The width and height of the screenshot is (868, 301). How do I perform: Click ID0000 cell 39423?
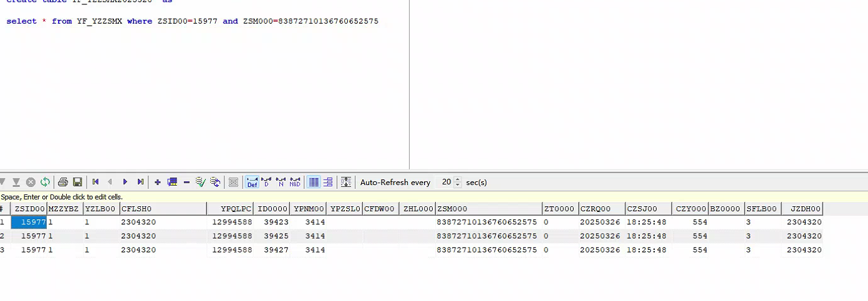276,222
